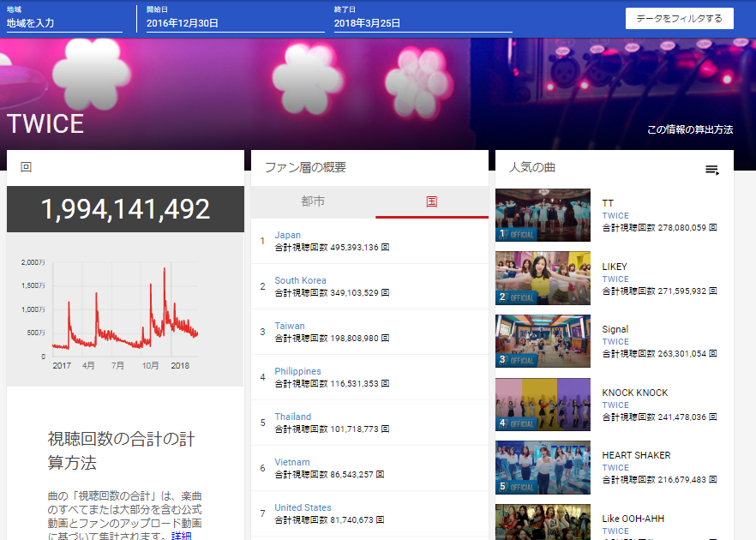Select Japan in the country list
Screen dimensions: 756x540
click(288, 235)
